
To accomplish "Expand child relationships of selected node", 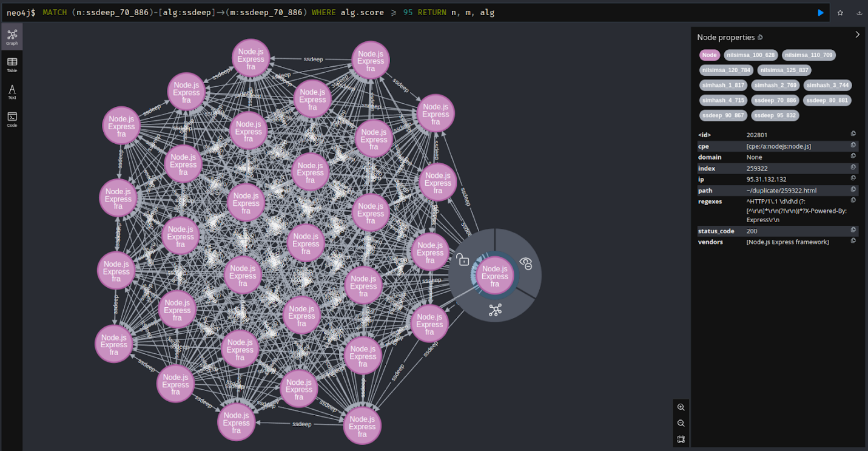I will pyautogui.click(x=495, y=310).
